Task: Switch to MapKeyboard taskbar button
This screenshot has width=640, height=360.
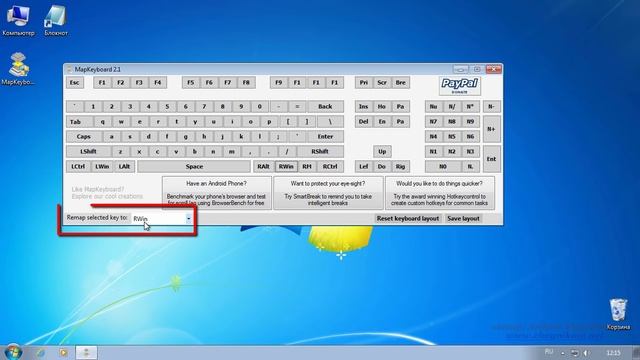Action: click(86, 352)
